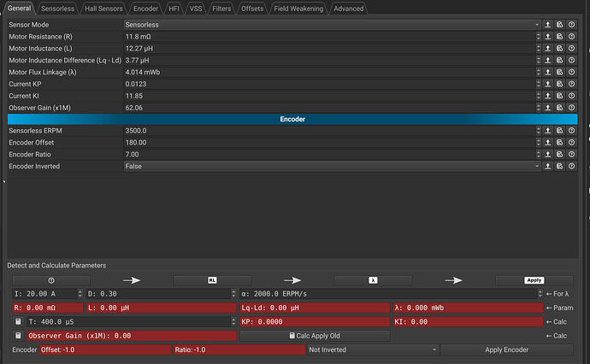Click the Calc Apply Old button
Viewport: 590px width, 364px height.
click(315, 336)
